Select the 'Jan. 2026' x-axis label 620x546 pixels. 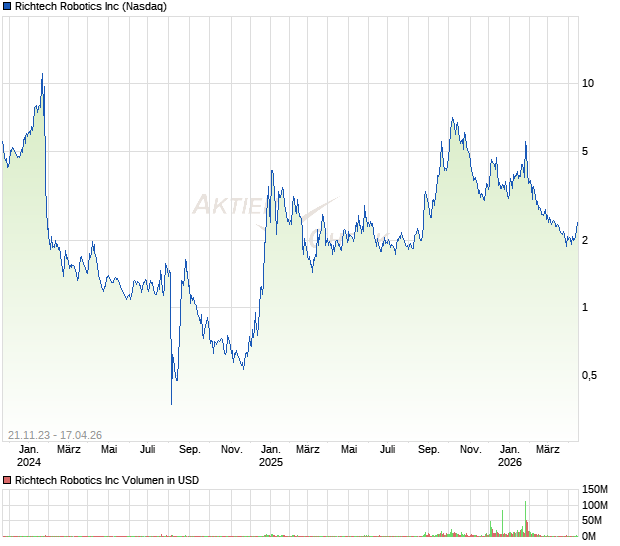click(510, 456)
